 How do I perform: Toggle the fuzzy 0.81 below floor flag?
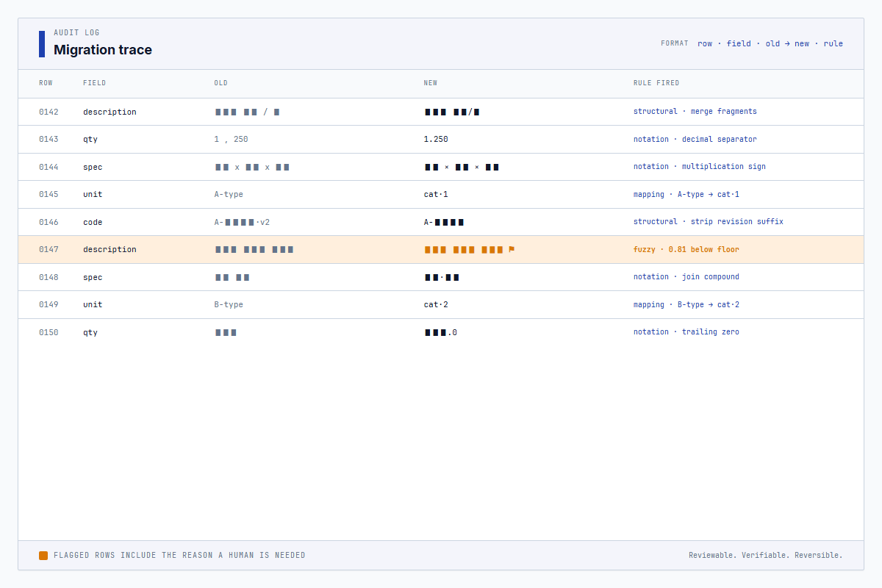pyautogui.click(x=686, y=249)
